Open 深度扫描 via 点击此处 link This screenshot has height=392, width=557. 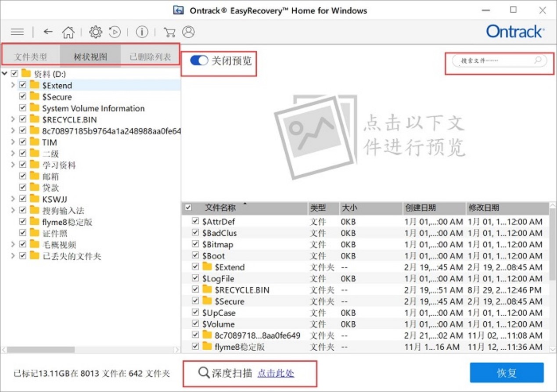click(276, 374)
